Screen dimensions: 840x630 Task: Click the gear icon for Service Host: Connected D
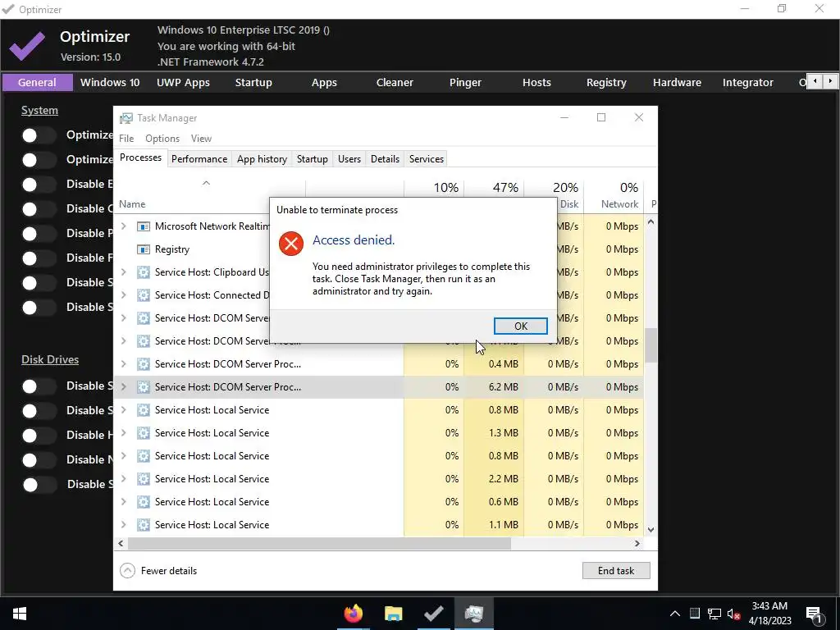tap(143, 295)
